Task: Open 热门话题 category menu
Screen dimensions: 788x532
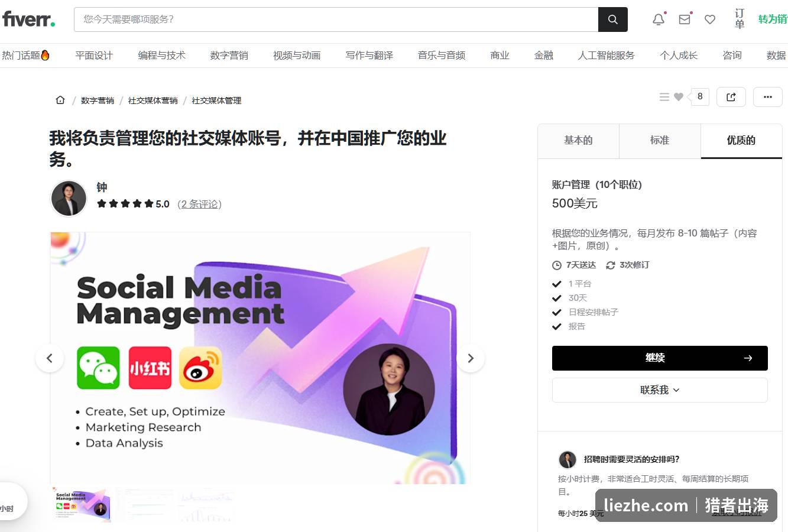Action: pyautogui.click(x=26, y=55)
